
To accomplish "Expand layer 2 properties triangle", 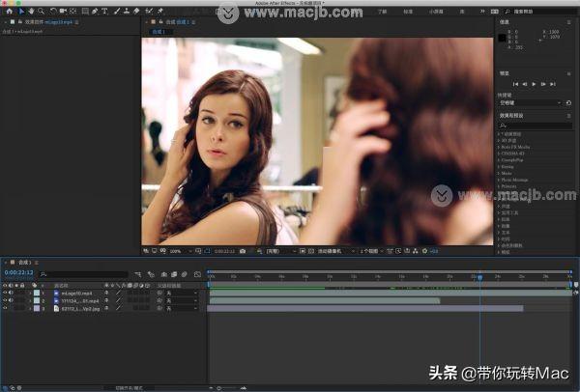I will click(30, 300).
